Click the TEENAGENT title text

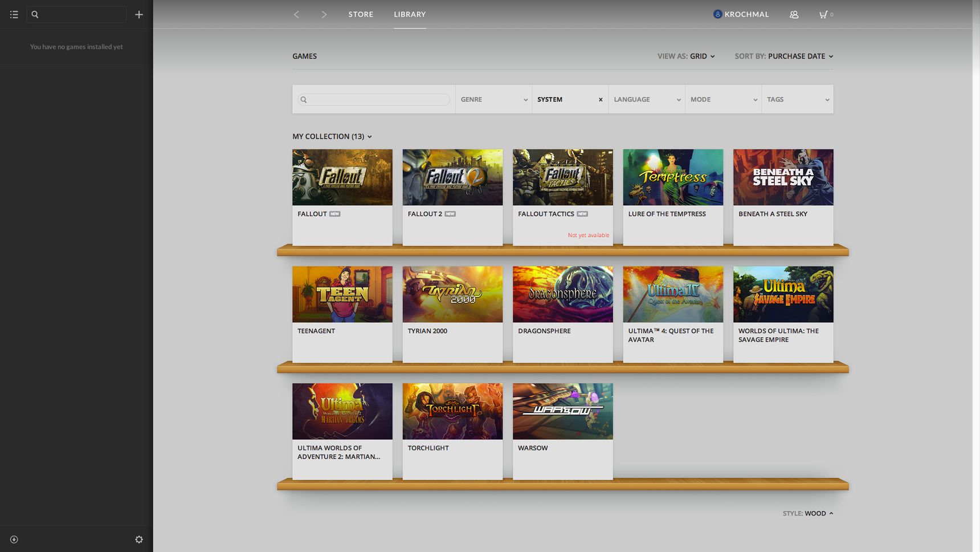[x=316, y=331]
